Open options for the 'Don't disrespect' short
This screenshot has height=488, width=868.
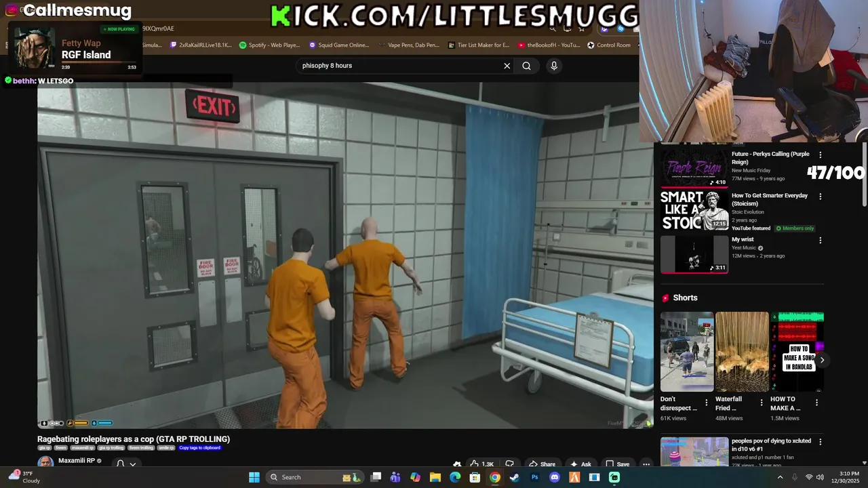coord(707,403)
